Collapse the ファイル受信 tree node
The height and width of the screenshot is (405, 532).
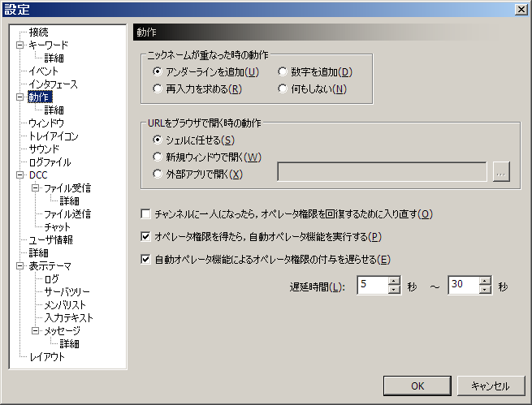pyautogui.click(x=35, y=187)
